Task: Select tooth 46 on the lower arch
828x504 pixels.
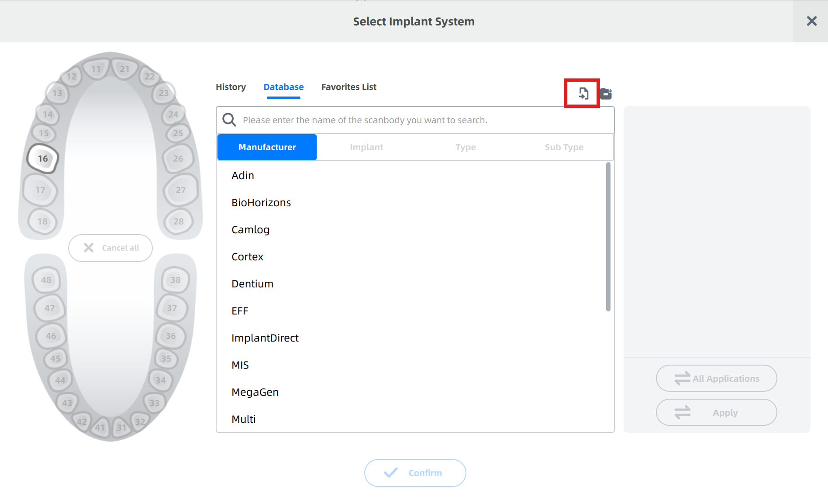Action: [x=51, y=336]
